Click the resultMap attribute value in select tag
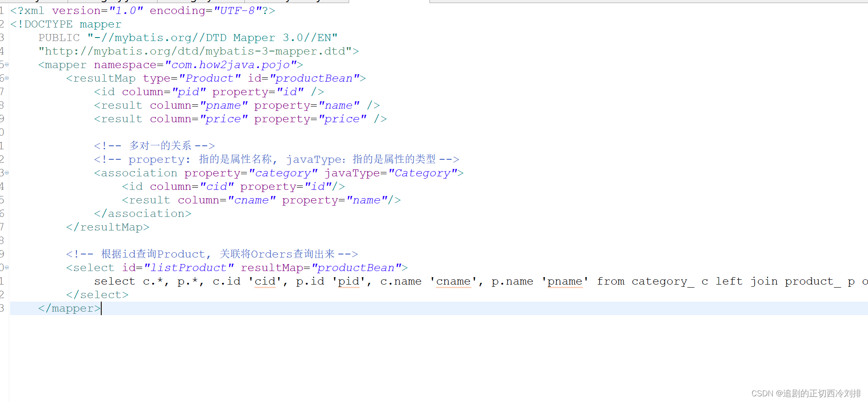The image size is (868, 402). point(356,268)
